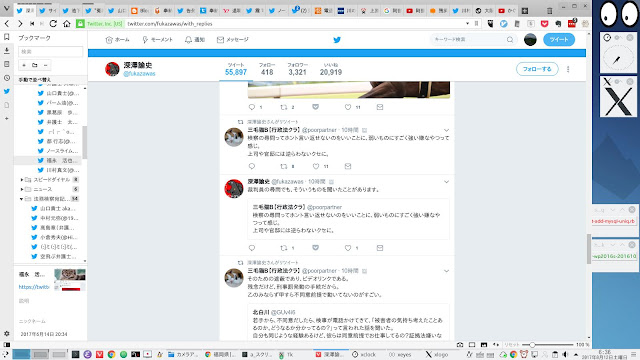Open the xlogo taskbar item
Screen dimensions: 640x360
tap(437, 354)
